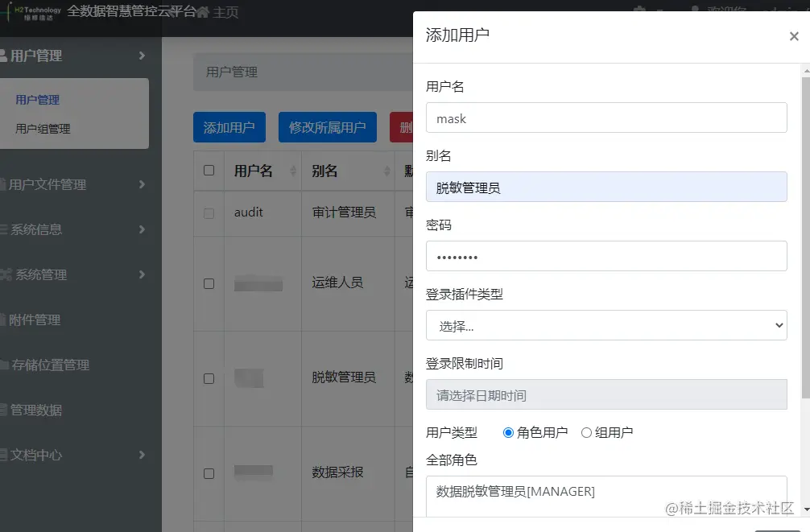Open 管理数据 in the sidebar
This screenshot has height=532, width=810.
[x=36, y=410]
